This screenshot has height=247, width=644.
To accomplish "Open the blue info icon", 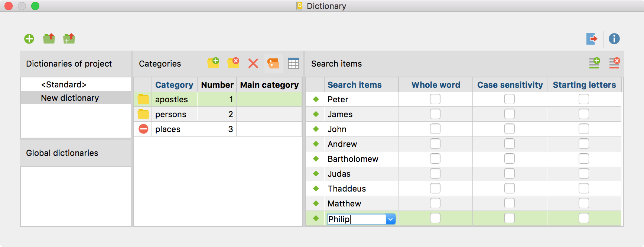I will click(614, 39).
